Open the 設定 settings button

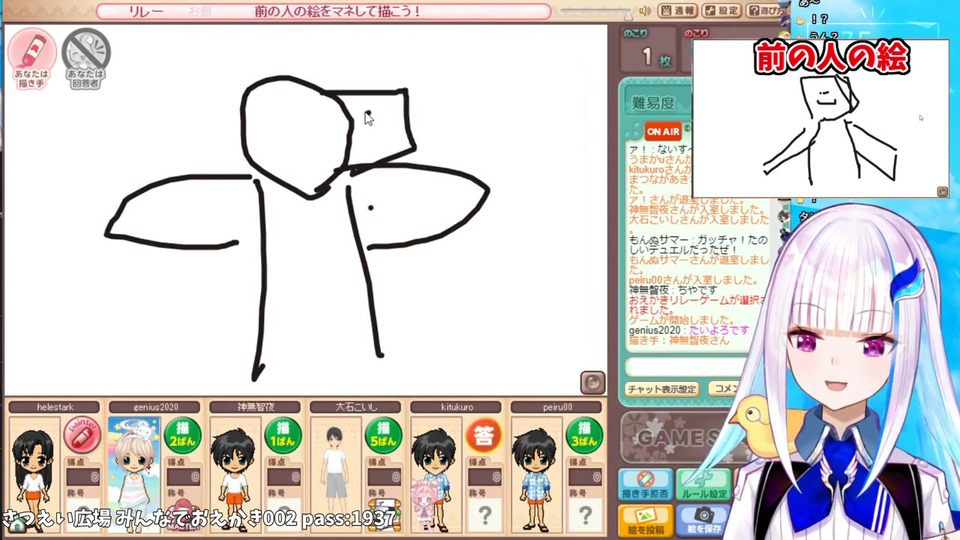(x=722, y=10)
